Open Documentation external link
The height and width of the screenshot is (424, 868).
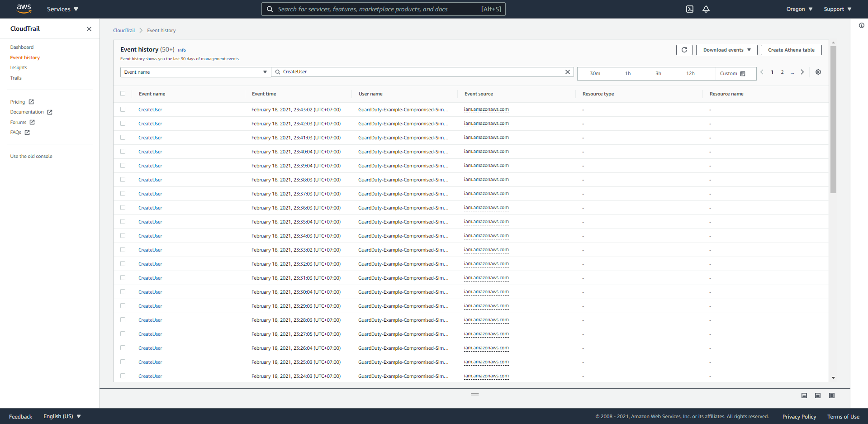(31, 112)
